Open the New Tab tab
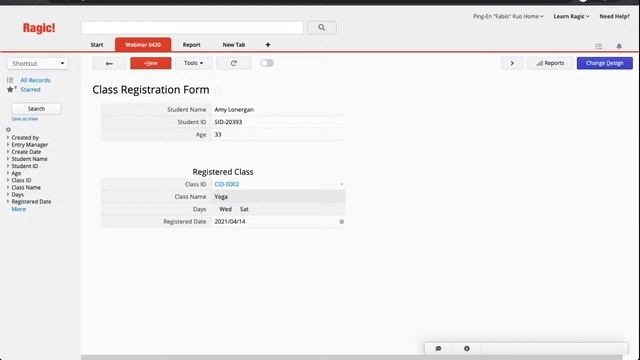Viewport: 640px width, 360px height. coord(234,45)
